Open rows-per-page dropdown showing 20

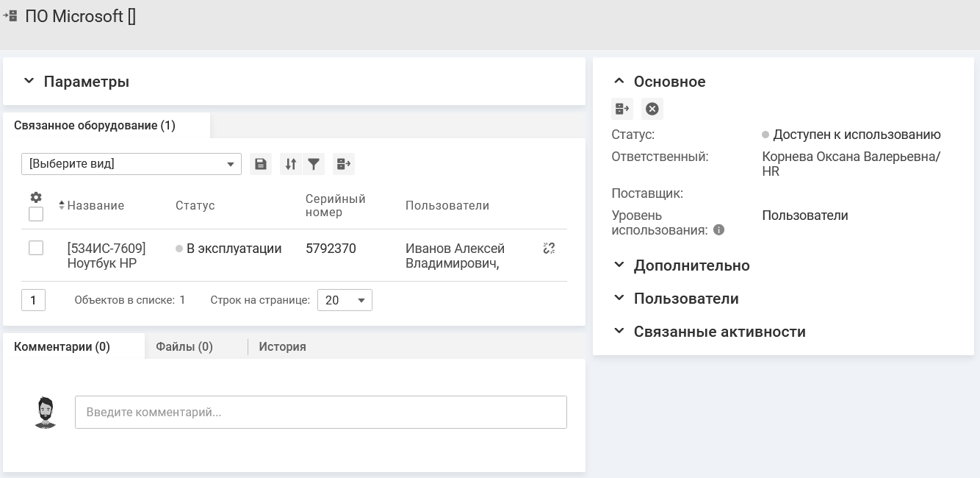coord(345,300)
